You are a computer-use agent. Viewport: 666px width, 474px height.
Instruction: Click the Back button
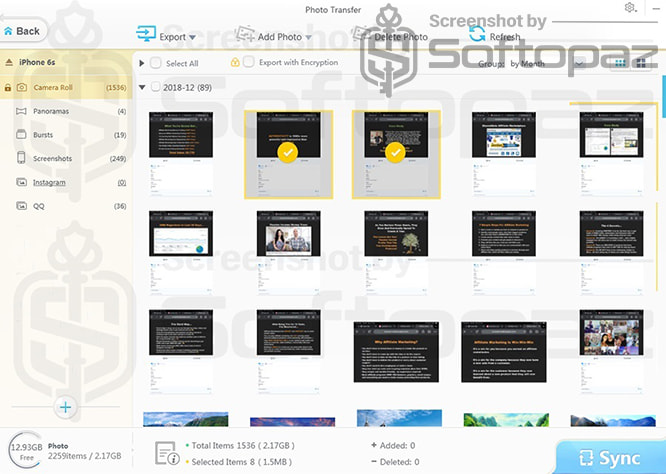(22, 31)
